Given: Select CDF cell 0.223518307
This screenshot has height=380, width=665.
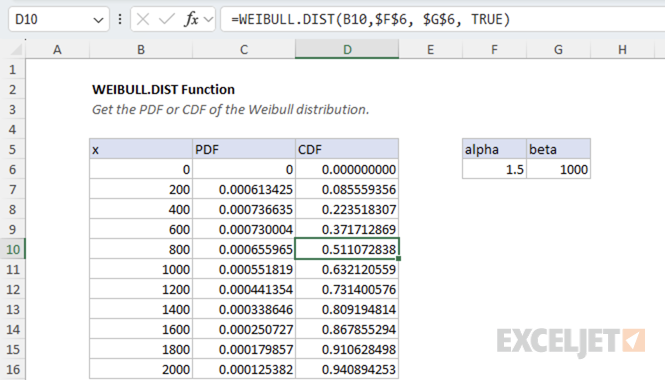Looking at the screenshot, I should pos(347,209).
